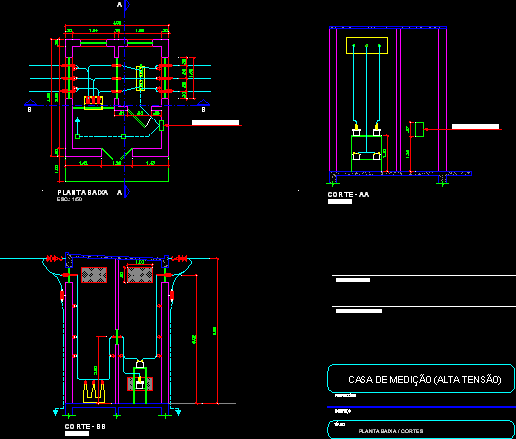Screen dimensions: 516x439
Task: Select the yellow transformer symbol in Corte BB
Action: [94, 392]
